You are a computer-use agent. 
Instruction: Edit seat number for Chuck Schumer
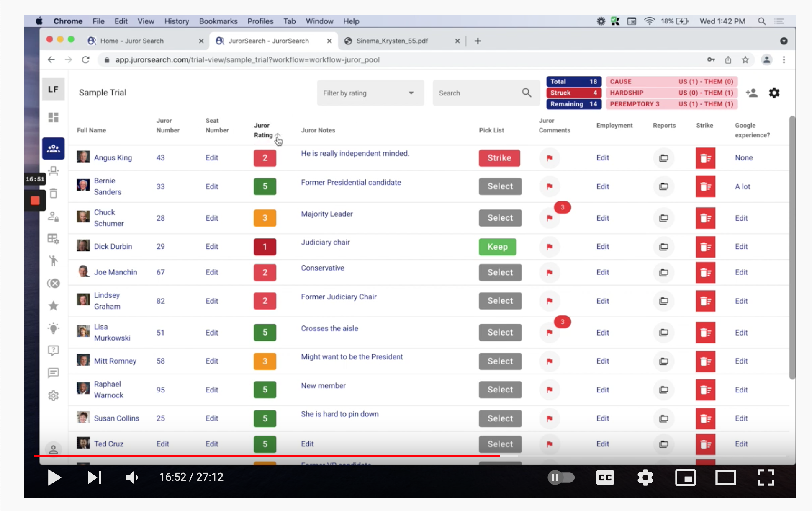pos(212,218)
